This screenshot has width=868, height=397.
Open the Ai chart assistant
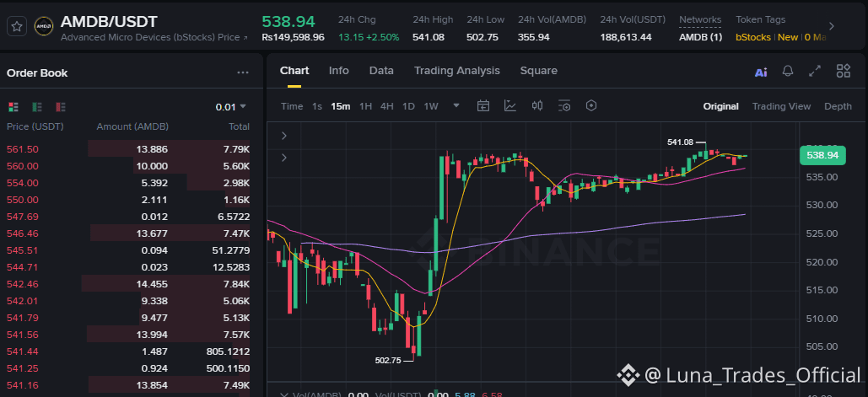pyautogui.click(x=761, y=72)
